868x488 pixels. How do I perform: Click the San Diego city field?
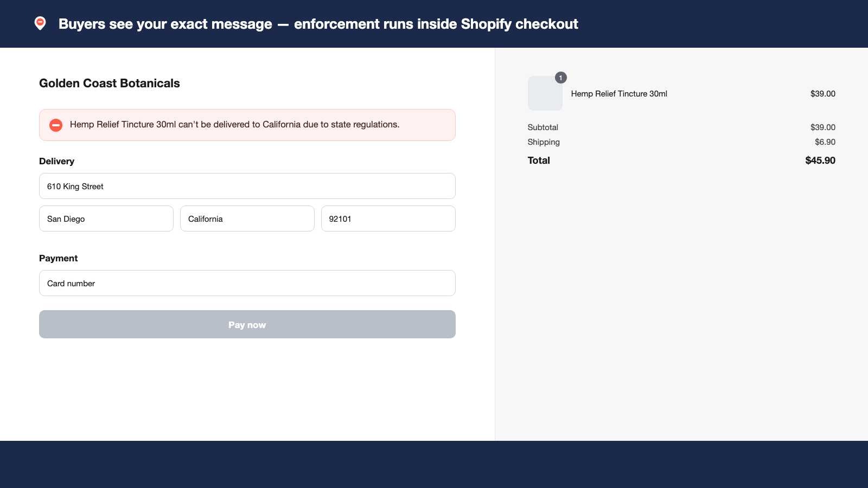[x=106, y=219]
